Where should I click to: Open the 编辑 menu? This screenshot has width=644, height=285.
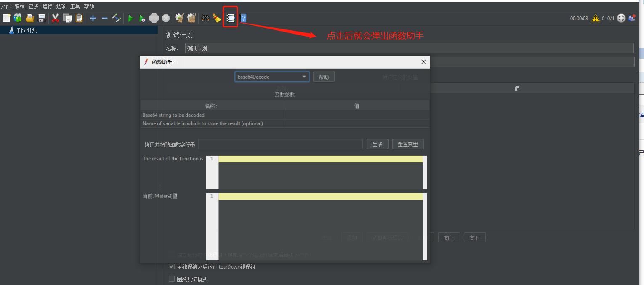[20, 6]
